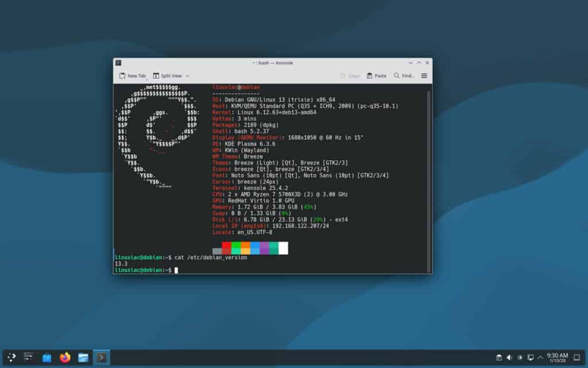Open the Split View dropdown chevron
588x368 pixels.
pos(187,75)
